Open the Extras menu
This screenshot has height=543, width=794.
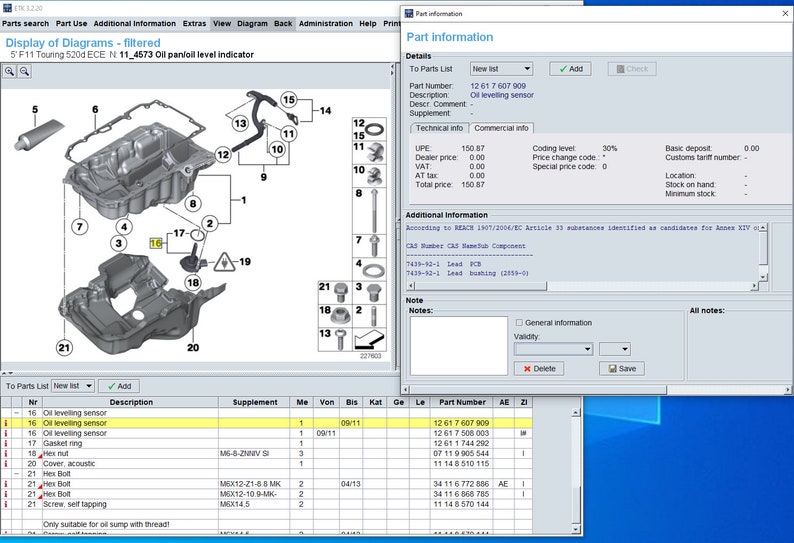(x=194, y=23)
